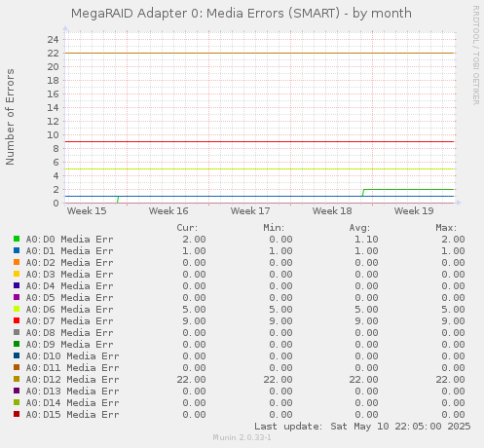This screenshot has height=448, width=484.
Task: Click the A0:D6 current value 5.00
Action: point(194,310)
